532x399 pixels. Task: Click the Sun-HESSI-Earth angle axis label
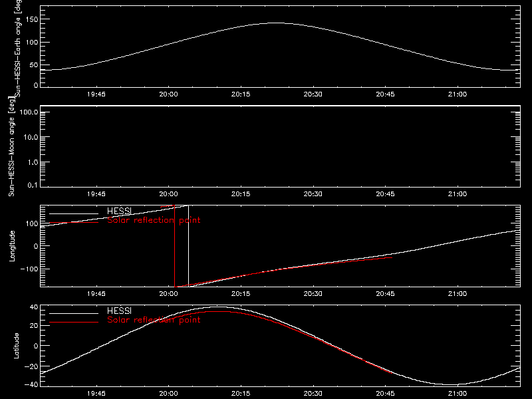click(18, 47)
